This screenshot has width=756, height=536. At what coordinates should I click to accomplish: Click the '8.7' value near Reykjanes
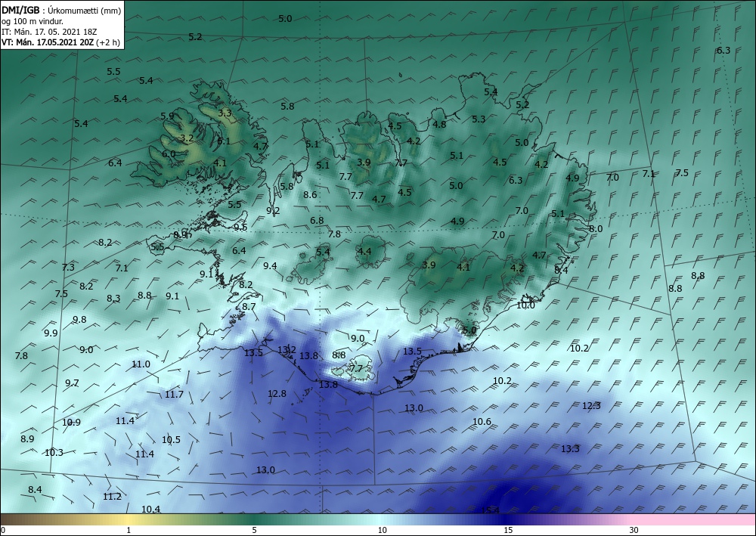[249, 307]
